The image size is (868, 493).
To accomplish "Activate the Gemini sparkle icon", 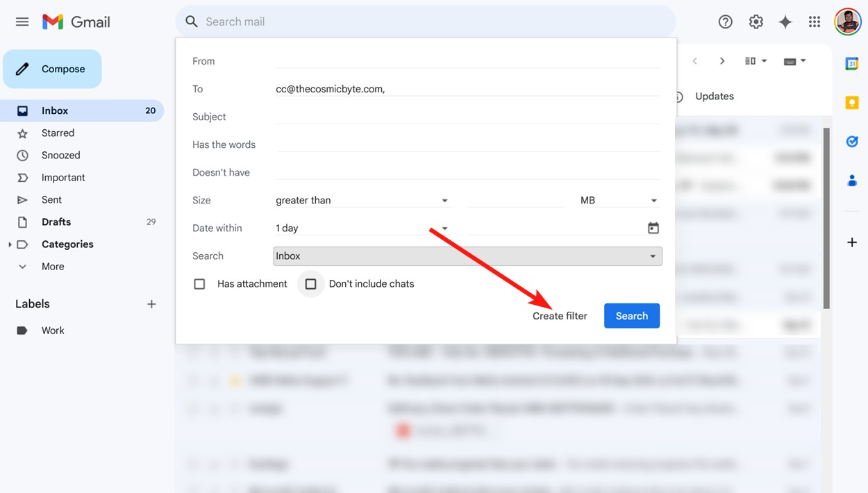I will click(785, 22).
